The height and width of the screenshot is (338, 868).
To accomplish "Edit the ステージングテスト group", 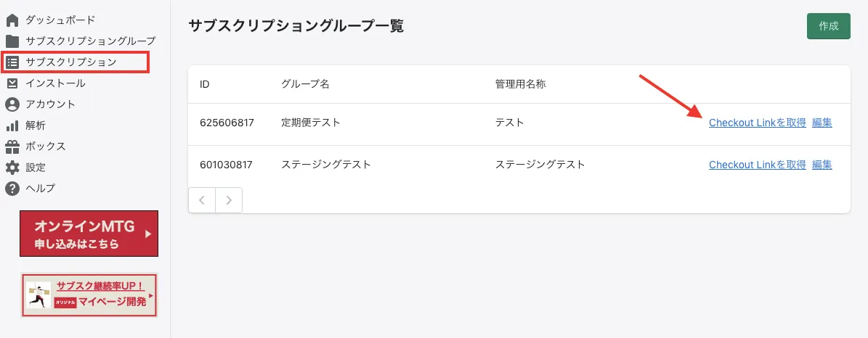I will click(822, 165).
